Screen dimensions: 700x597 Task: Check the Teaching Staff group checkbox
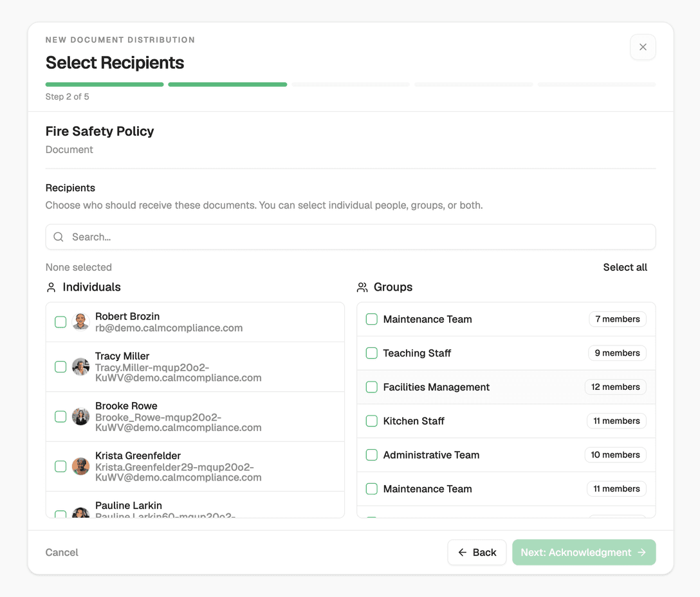point(371,353)
